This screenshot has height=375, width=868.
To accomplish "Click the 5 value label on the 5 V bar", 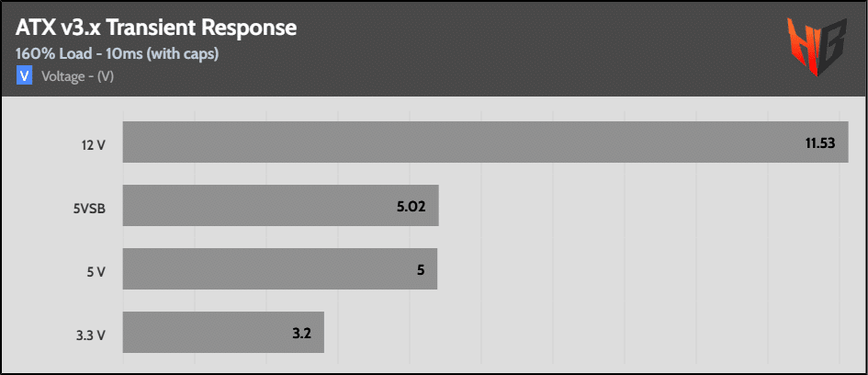I will pyautogui.click(x=421, y=269).
